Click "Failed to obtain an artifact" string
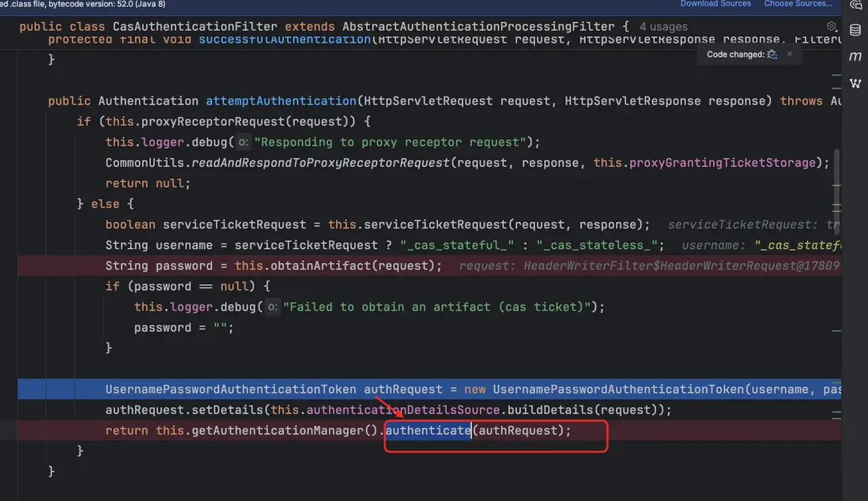Viewport: 868px width, 501px height. pos(437,307)
